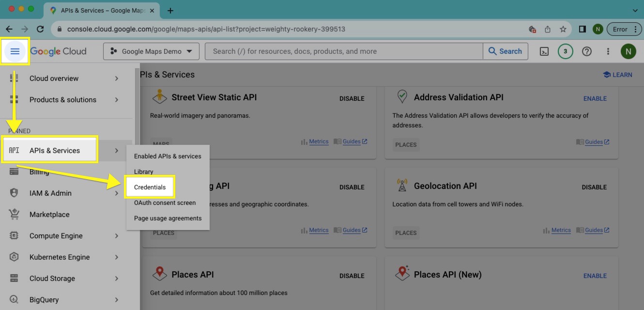This screenshot has height=310, width=644.
Task: Close the APIs & Services browser tab
Action: point(153,10)
